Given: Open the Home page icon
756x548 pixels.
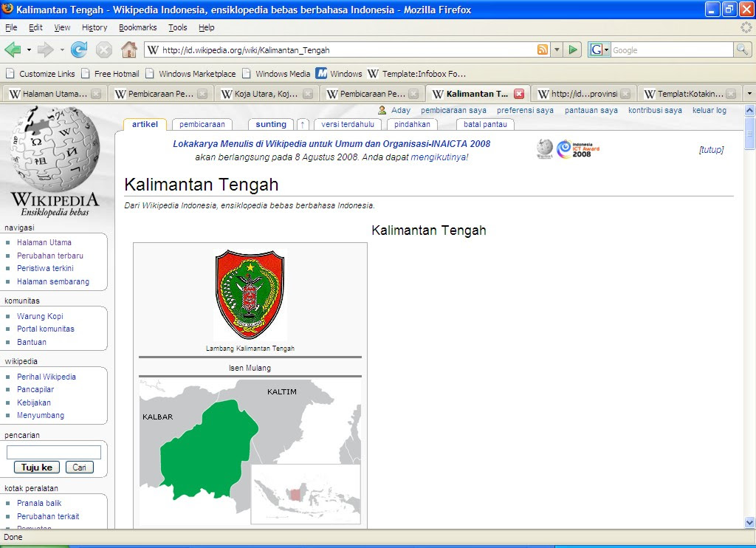Looking at the screenshot, I should (128, 49).
